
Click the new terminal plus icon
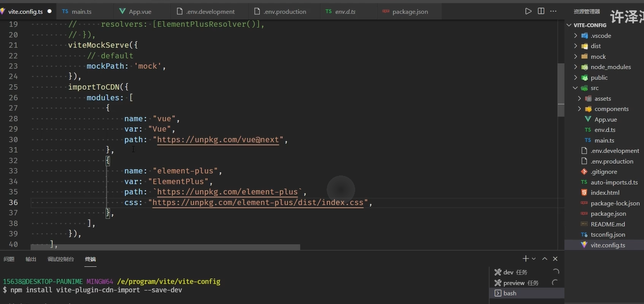coord(526,259)
